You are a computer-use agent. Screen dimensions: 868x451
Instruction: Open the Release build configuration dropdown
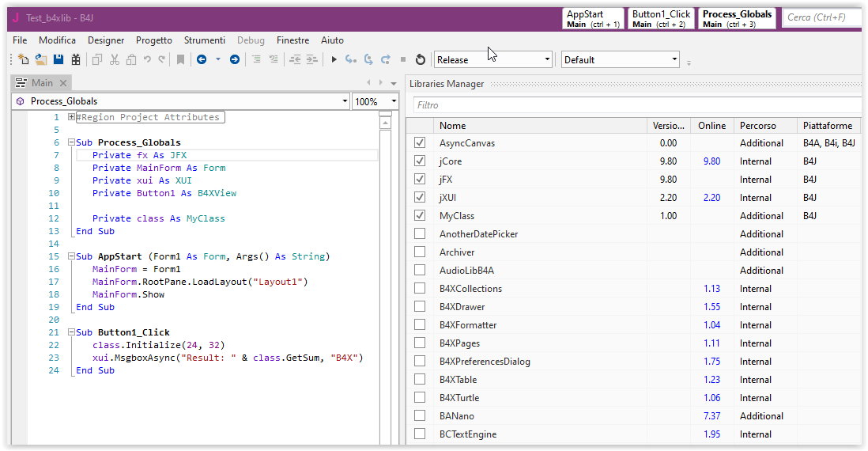[547, 59]
